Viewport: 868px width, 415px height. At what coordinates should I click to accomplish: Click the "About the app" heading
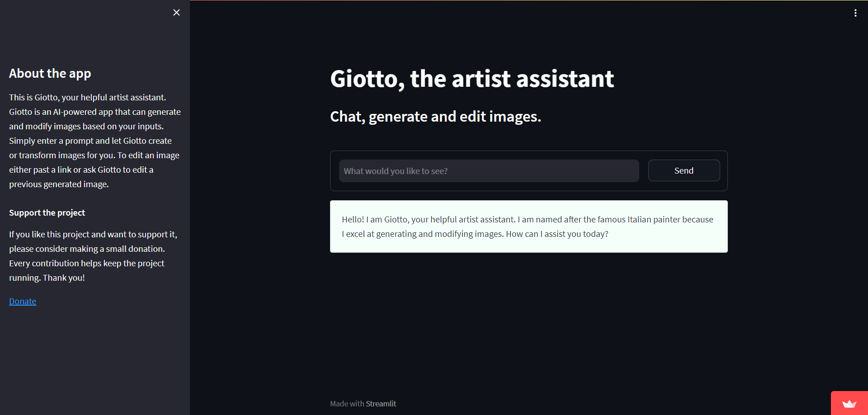pyautogui.click(x=50, y=73)
